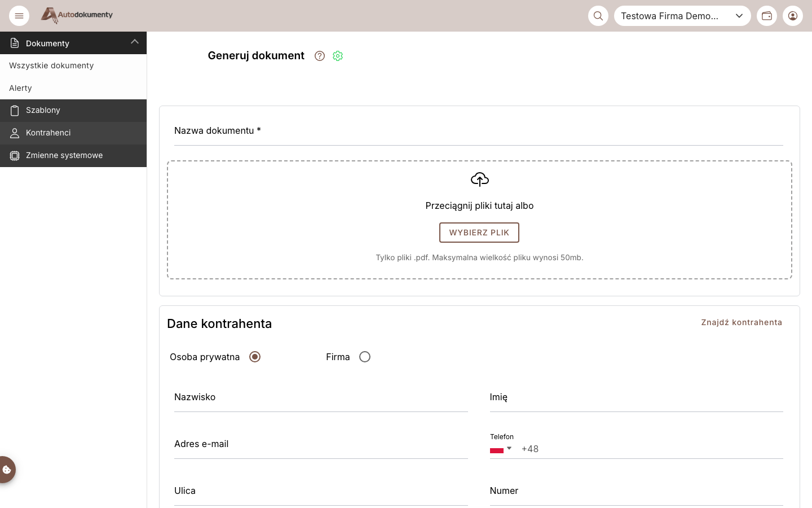Click the Dokumenty file icon
812x508 pixels.
15,43
